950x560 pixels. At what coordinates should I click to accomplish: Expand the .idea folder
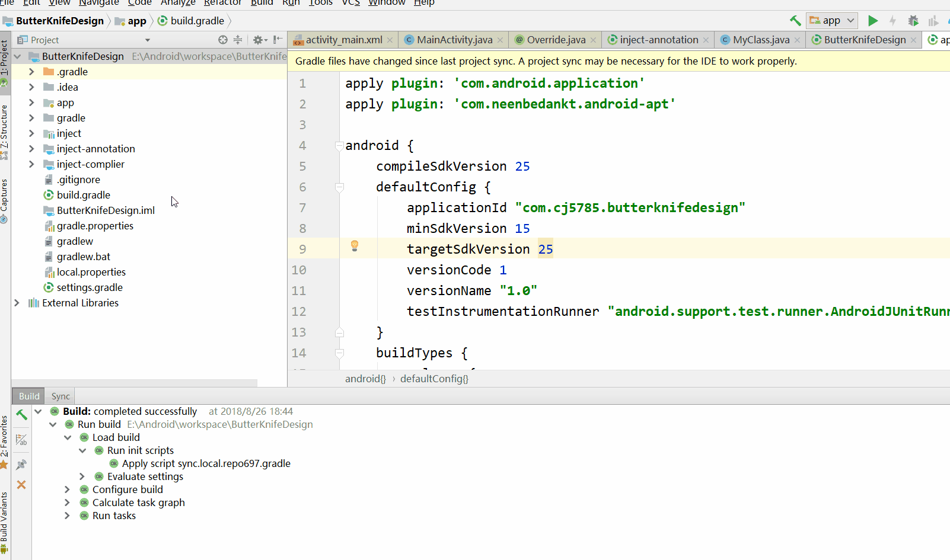31,87
